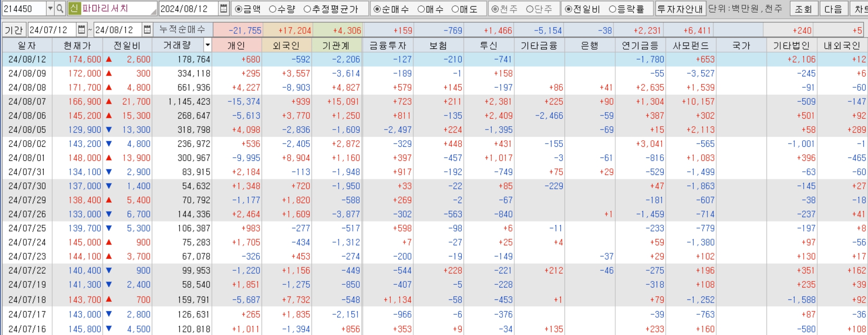Open calendar for end date 24/08/12

coord(147,30)
